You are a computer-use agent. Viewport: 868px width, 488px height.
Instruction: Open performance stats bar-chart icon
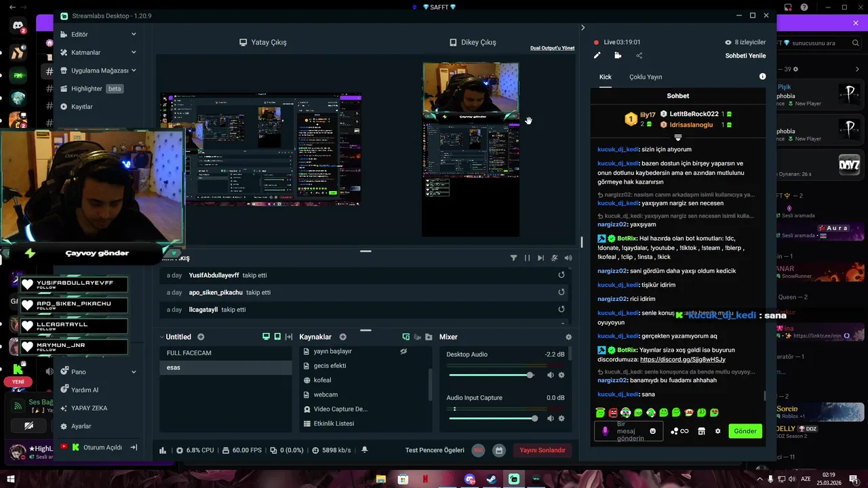(163, 450)
